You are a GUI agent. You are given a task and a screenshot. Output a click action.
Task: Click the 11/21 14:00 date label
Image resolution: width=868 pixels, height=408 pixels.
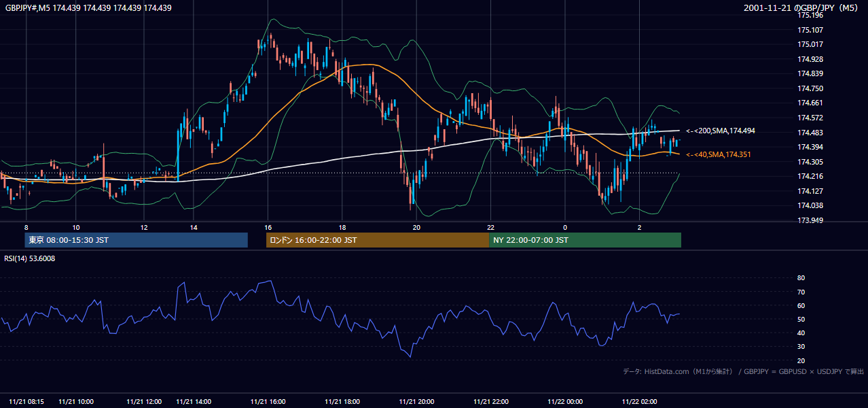(x=194, y=402)
